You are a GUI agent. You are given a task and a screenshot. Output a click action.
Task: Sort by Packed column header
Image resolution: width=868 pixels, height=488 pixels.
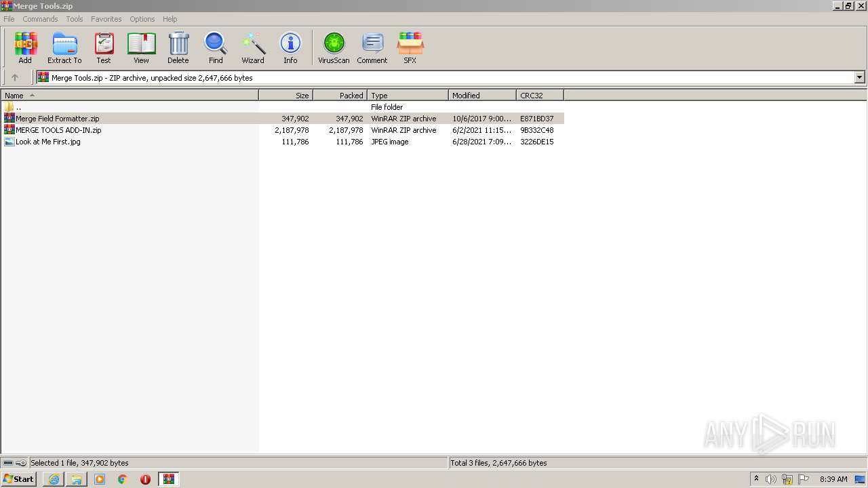tap(340, 96)
